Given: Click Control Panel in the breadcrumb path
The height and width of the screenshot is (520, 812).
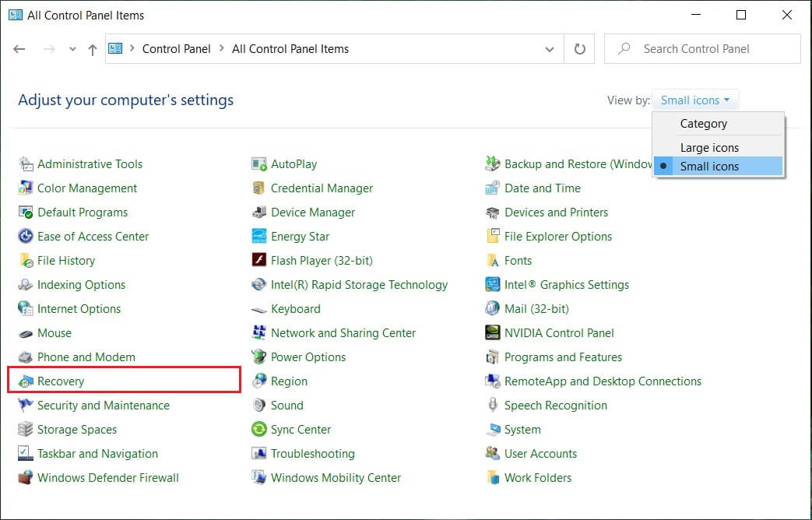Looking at the screenshot, I should pos(176,49).
